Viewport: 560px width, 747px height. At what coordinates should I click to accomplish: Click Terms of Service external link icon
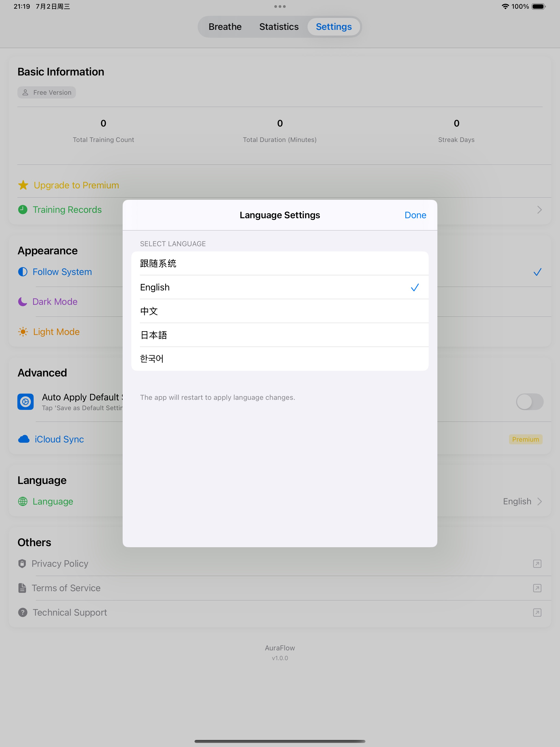[537, 588]
